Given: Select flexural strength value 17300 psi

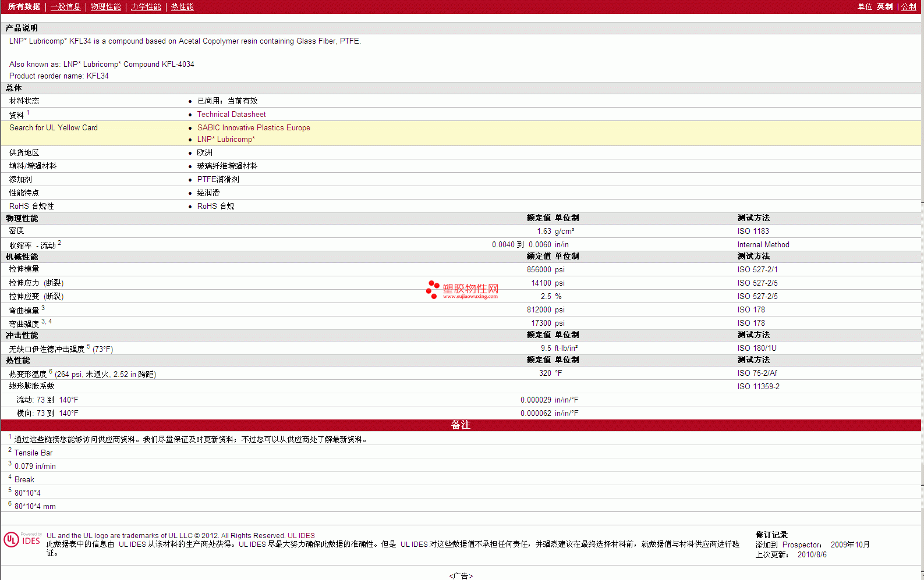Looking at the screenshot, I should coord(548,323).
